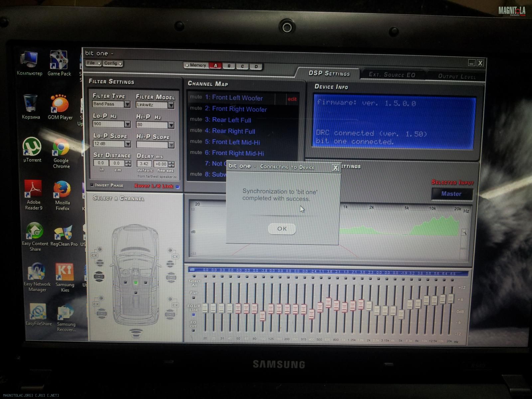Viewport: 532px width, 399px height.
Task: Click the Flat EQ reset checkbox
Action: [194, 298]
